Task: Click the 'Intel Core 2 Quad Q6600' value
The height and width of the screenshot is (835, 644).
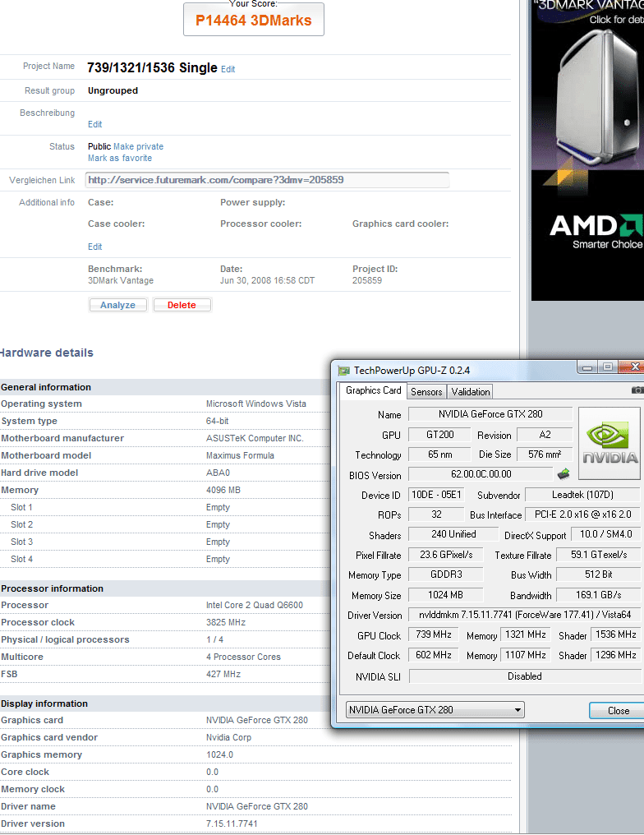Action: 255,605
